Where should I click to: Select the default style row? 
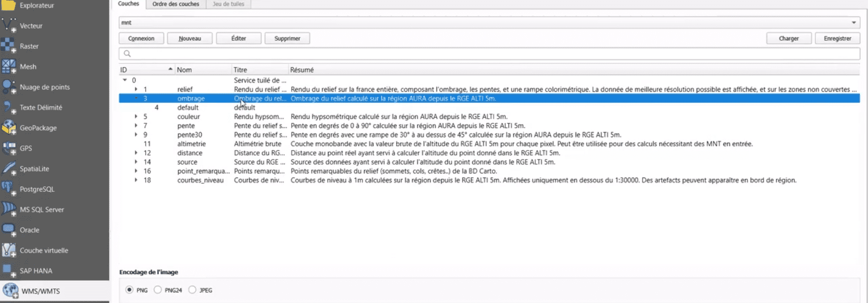click(489, 107)
